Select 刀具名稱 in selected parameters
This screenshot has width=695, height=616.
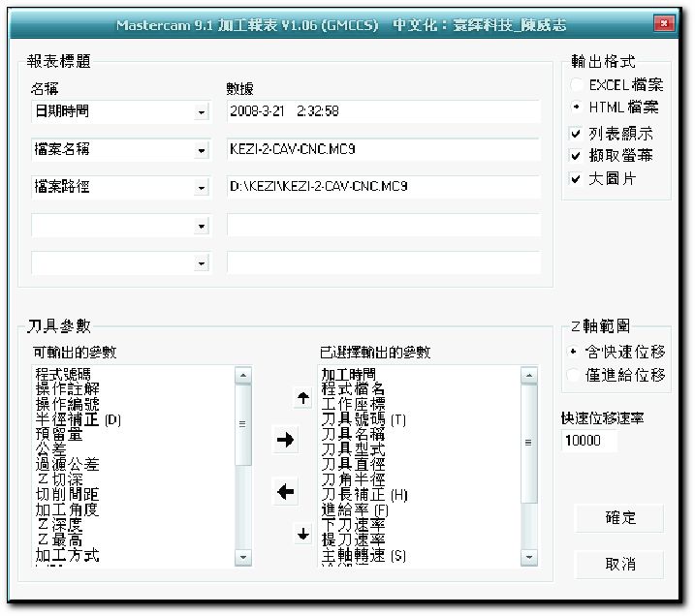[x=353, y=435]
